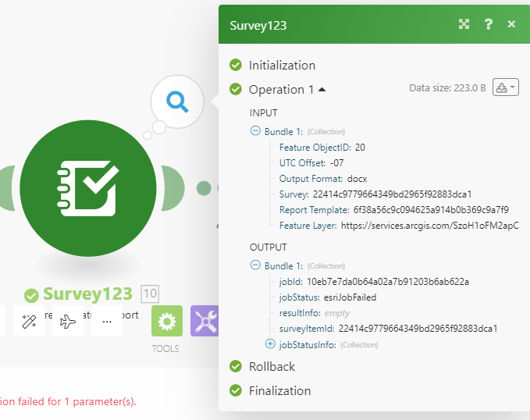Open the help question mark in the Survey123 panel

click(x=488, y=24)
